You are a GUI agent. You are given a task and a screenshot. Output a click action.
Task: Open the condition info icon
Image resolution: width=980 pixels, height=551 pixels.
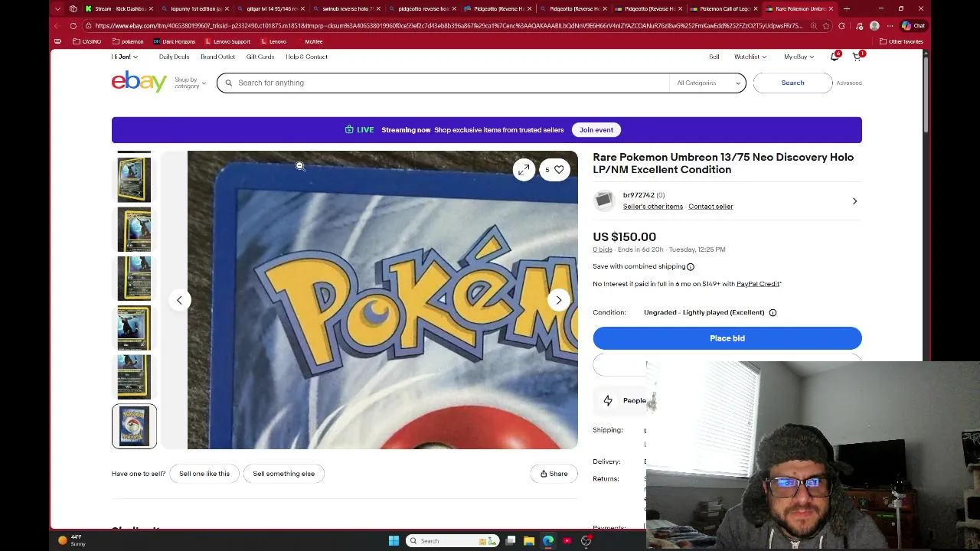point(773,312)
